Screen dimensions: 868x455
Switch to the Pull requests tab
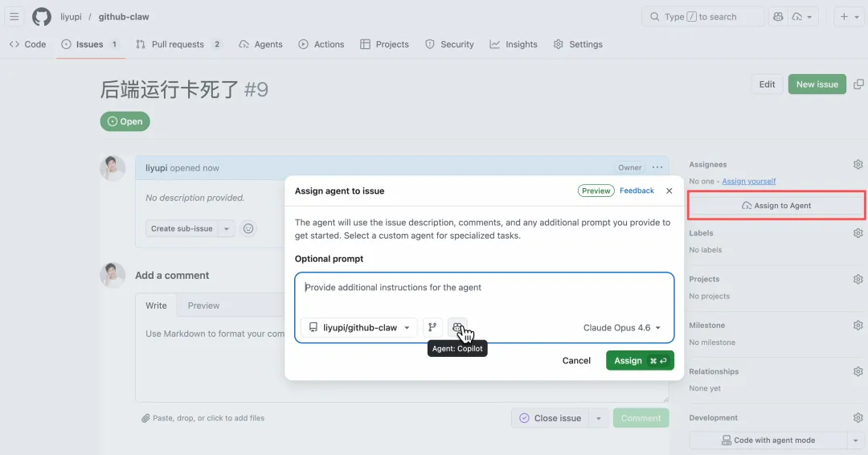[178, 44]
